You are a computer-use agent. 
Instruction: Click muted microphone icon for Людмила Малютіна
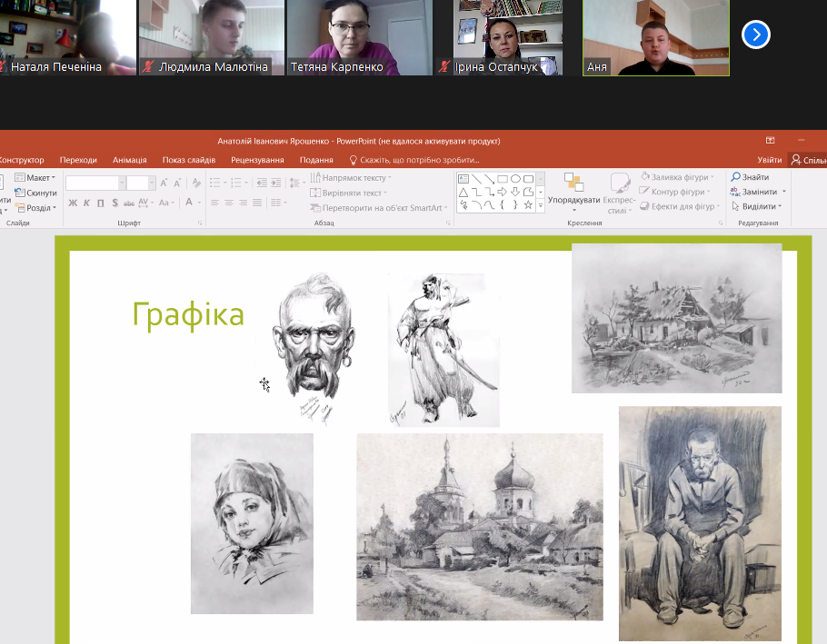click(148, 66)
